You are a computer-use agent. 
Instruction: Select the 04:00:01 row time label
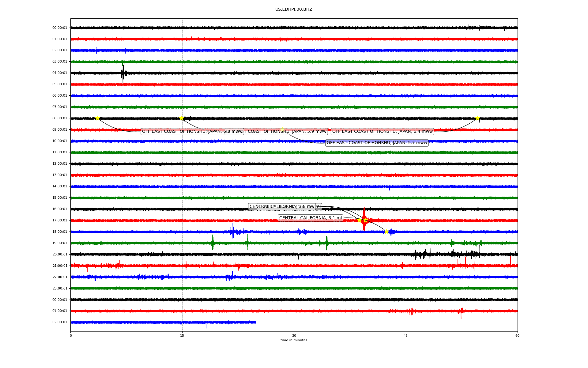coord(60,73)
